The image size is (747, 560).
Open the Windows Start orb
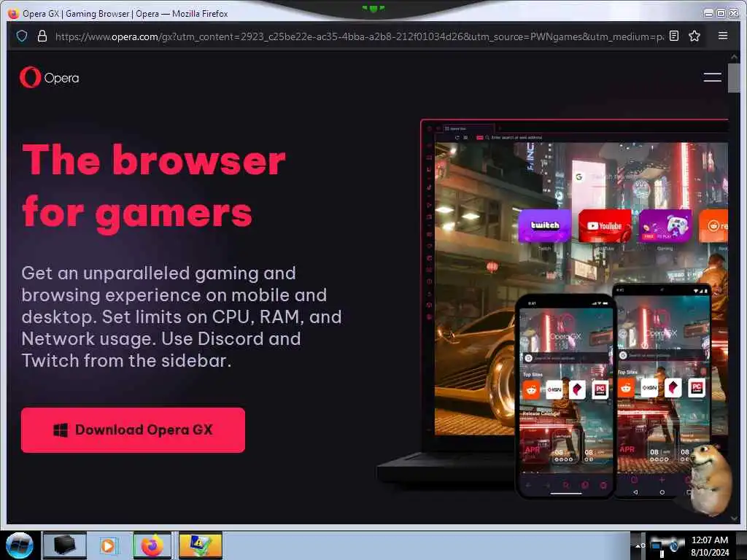[x=20, y=545]
